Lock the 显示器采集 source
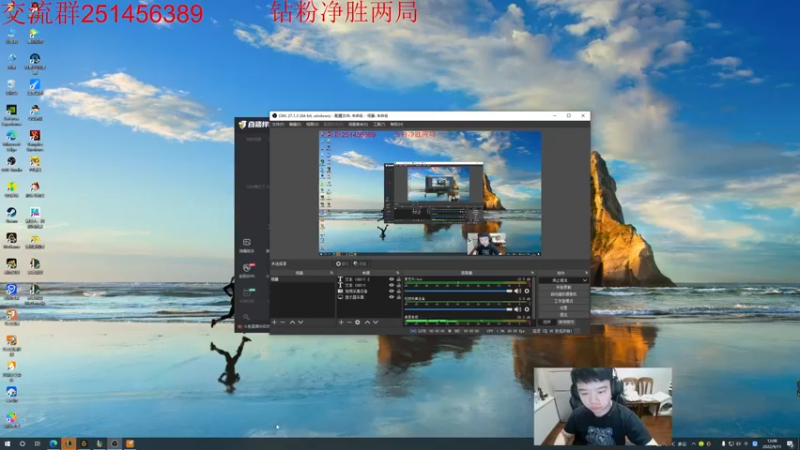The image size is (800, 450). [x=398, y=297]
